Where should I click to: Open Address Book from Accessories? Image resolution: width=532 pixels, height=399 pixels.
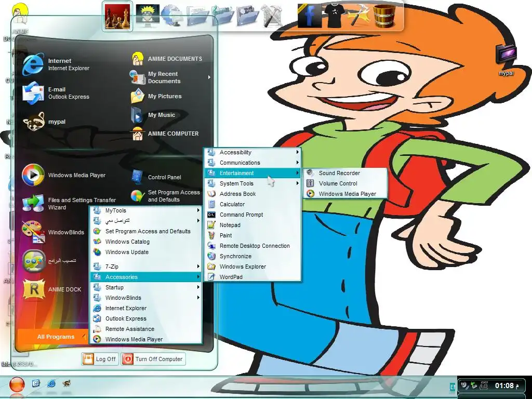[x=252, y=194]
